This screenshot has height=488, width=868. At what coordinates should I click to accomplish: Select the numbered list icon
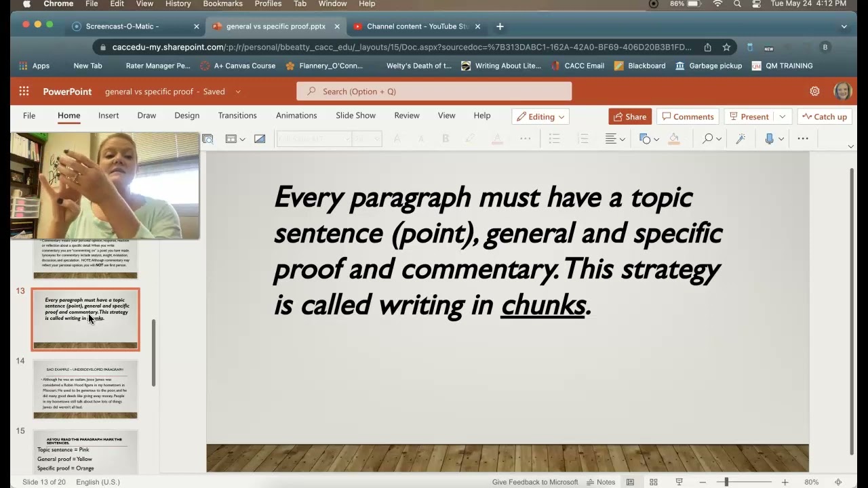point(583,138)
